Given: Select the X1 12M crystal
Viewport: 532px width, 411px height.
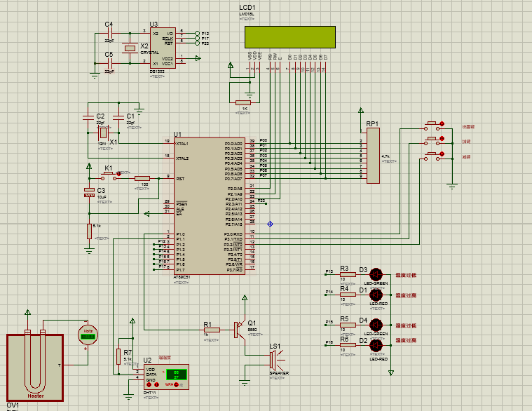Looking at the screenshot, I should tap(103, 133).
